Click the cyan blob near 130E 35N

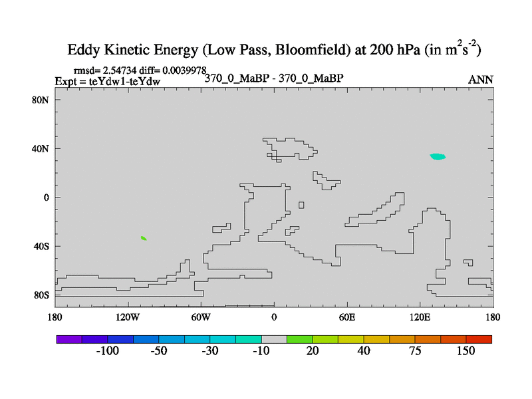click(x=437, y=157)
